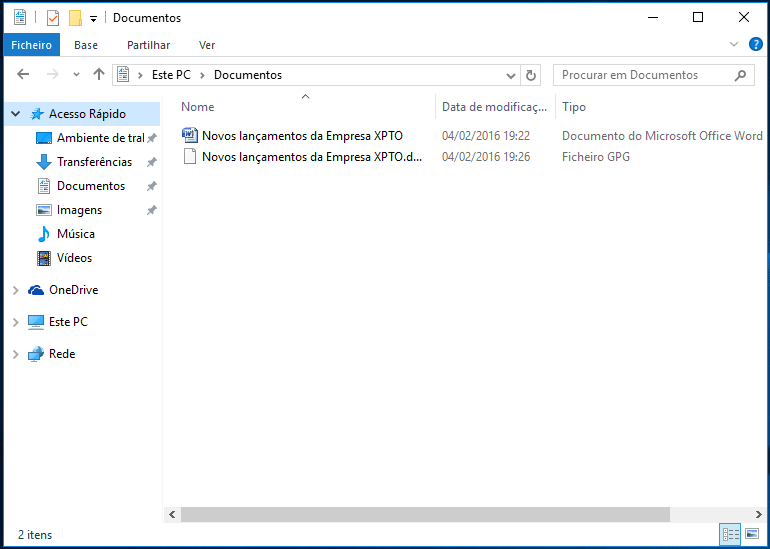The height and width of the screenshot is (549, 770).
Task: Open the Customize Quick Access Toolbar dropdown
Action: click(x=93, y=19)
